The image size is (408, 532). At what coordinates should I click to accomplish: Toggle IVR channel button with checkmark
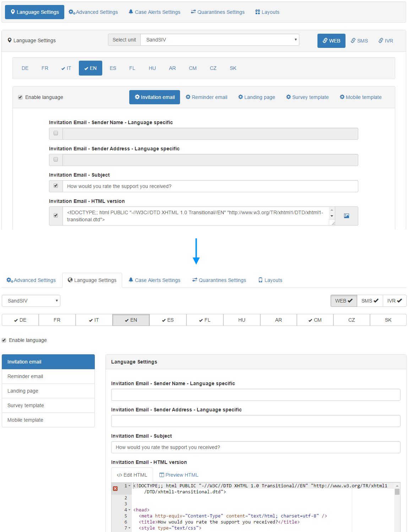point(395,301)
